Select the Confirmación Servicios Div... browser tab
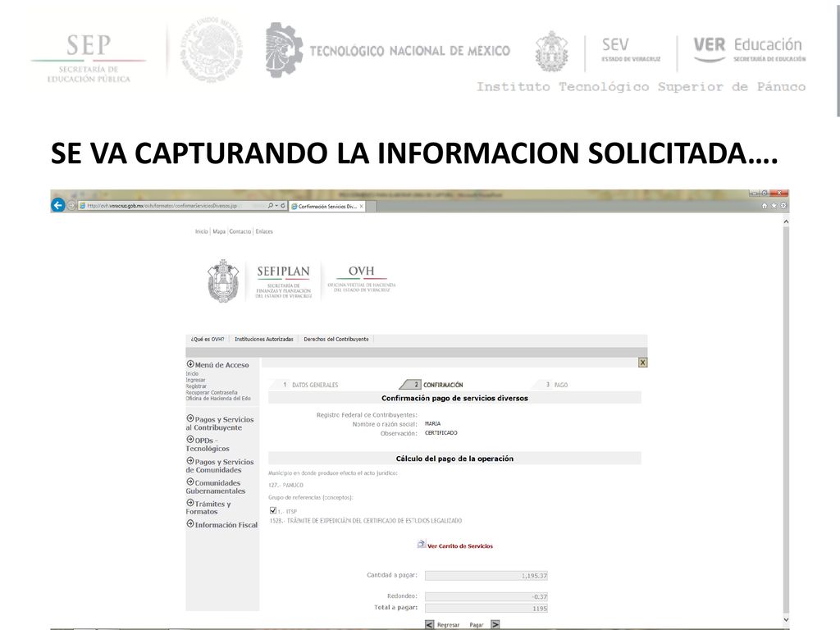The image size is (840, 630). 327,206
